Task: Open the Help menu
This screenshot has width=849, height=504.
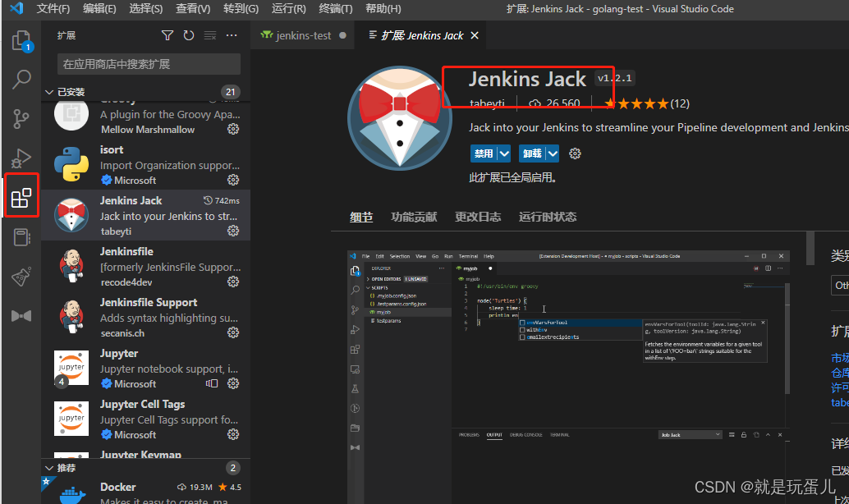Action: coord(383,9)
